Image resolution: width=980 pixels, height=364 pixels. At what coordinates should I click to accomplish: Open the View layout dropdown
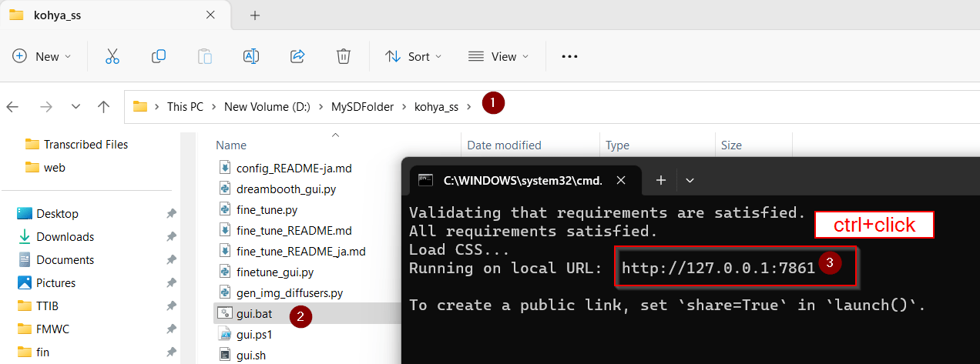[498, 56]
